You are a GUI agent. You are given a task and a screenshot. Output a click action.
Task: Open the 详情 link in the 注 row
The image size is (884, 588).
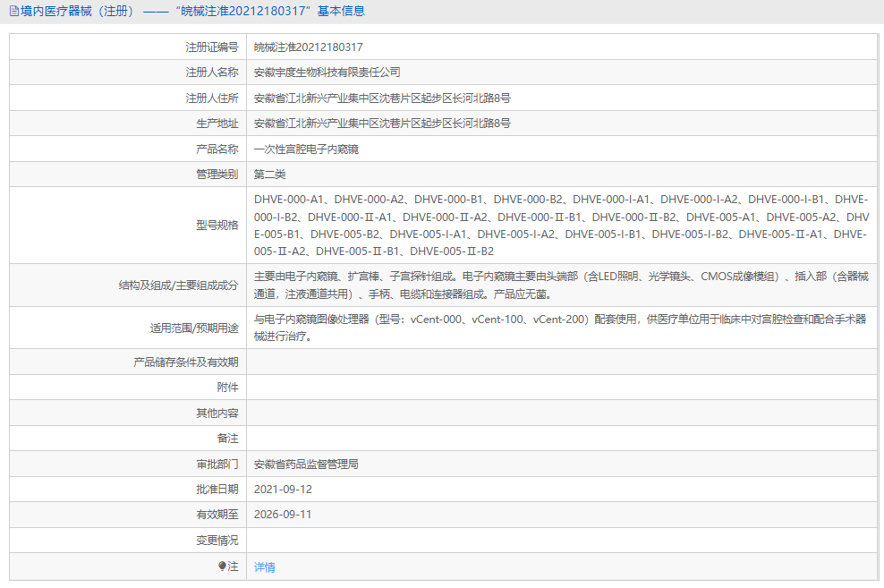[264, 566]
